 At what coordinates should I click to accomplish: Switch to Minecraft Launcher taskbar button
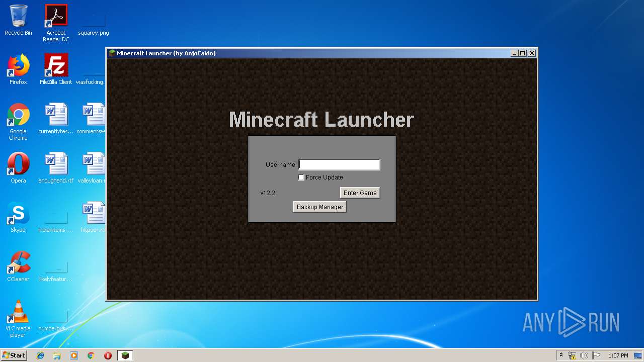coord(125,355)
